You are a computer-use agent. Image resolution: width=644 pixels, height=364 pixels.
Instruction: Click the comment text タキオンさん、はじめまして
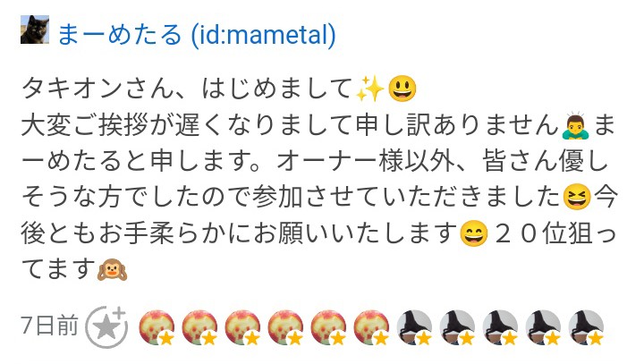coord(186,89)
